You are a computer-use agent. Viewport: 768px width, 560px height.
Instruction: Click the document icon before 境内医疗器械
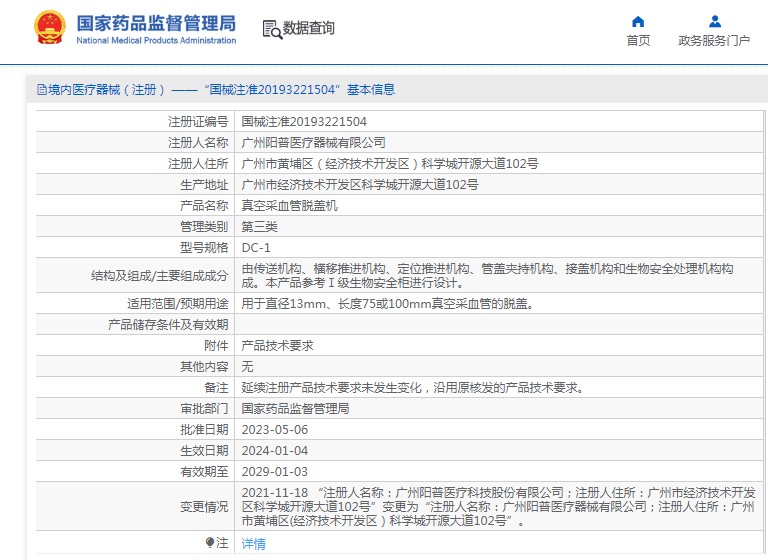point(42,90)
